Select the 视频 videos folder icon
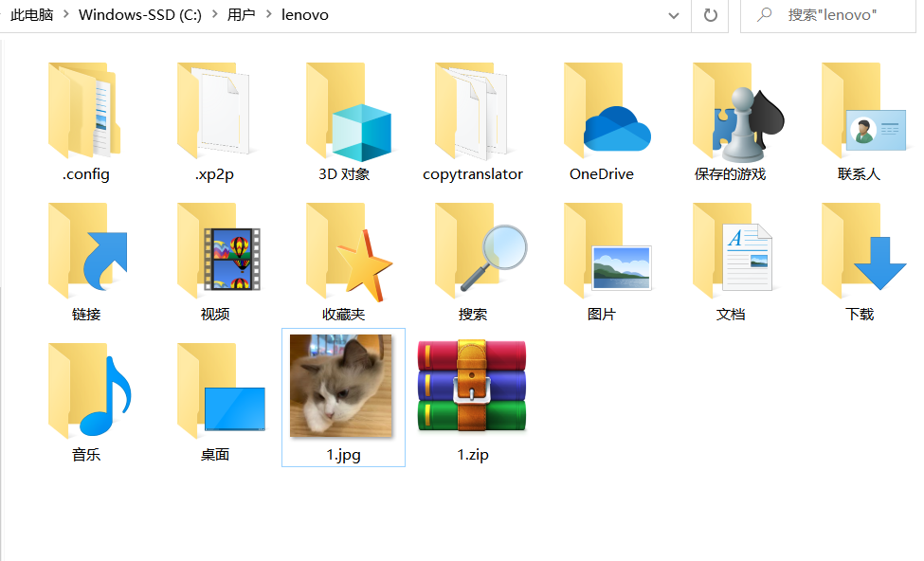Image resolution: width=924 pixels, height=561 pixels. pos(219,250)
